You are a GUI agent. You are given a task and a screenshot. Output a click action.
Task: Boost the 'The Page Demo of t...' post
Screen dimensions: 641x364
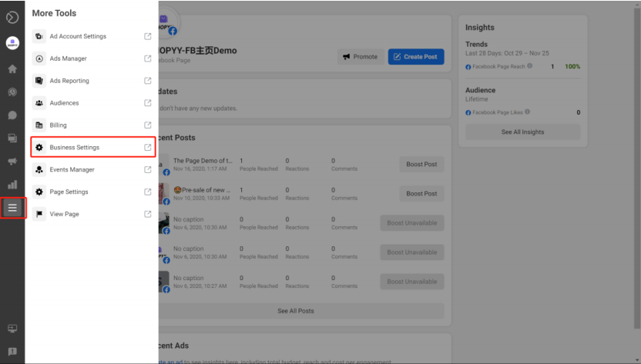(421, 164)
